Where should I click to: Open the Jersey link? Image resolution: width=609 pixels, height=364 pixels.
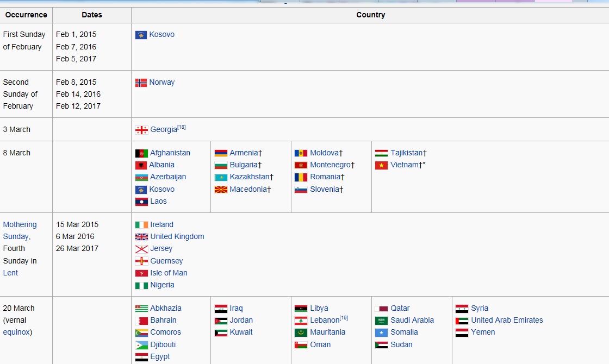[161, 248]
